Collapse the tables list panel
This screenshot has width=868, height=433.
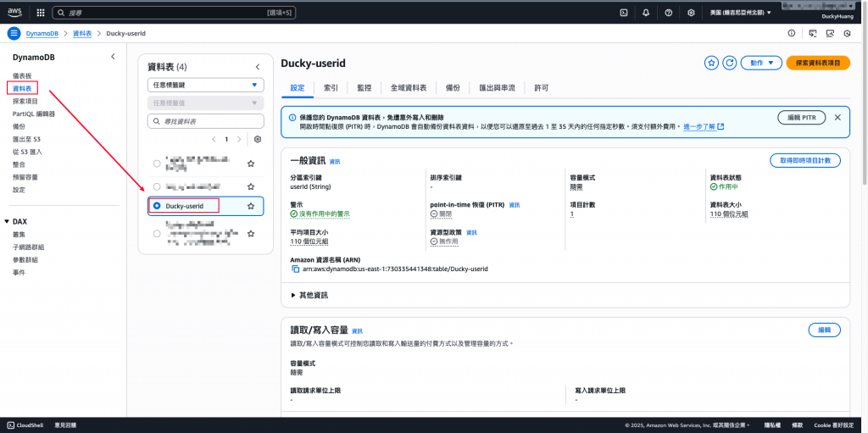click(x=258, y=67)
